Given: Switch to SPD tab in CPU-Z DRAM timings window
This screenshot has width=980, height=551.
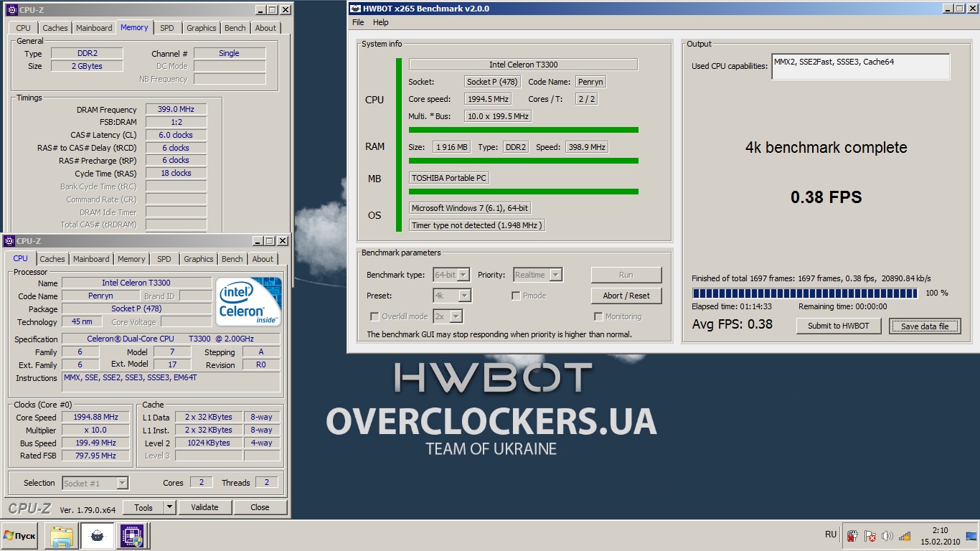Looking at the screenshot, I should 166,28.
